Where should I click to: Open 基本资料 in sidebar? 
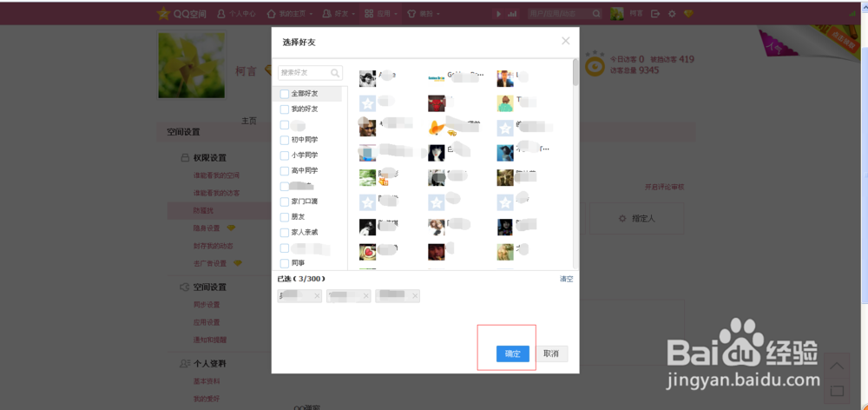click(207, 381)
